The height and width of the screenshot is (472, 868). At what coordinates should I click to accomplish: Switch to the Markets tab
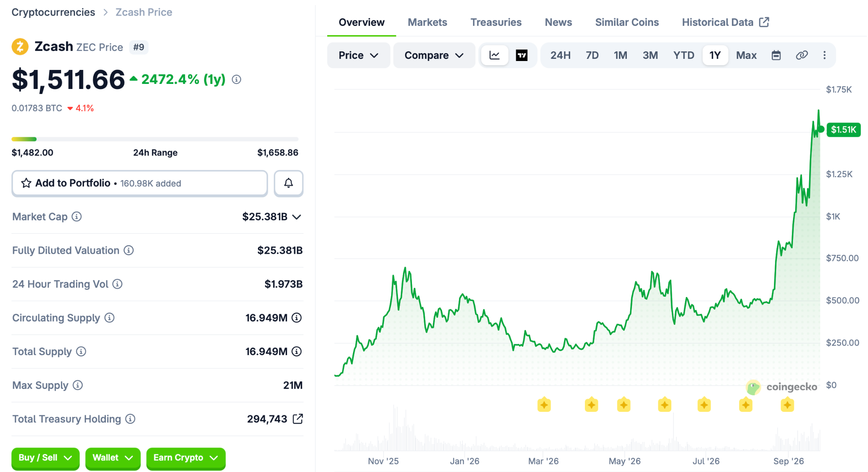[427, 22]
